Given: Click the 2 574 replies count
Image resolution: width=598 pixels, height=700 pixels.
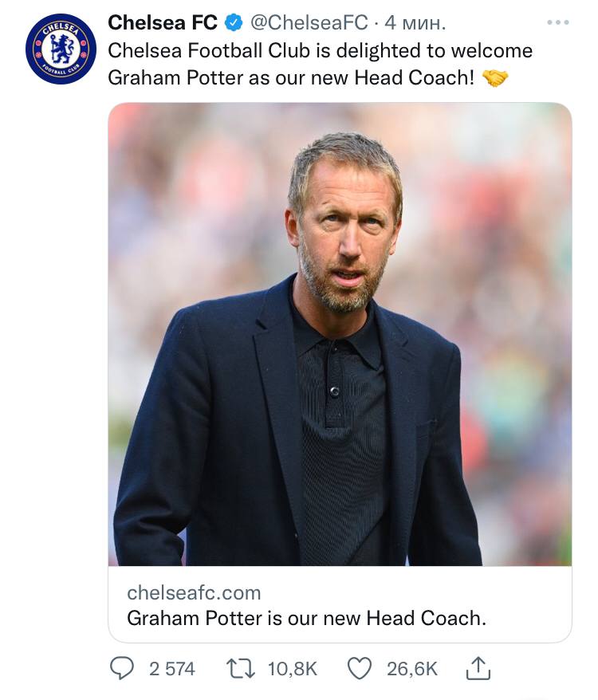Looking at the screenshot, I should tap(171, 669).
